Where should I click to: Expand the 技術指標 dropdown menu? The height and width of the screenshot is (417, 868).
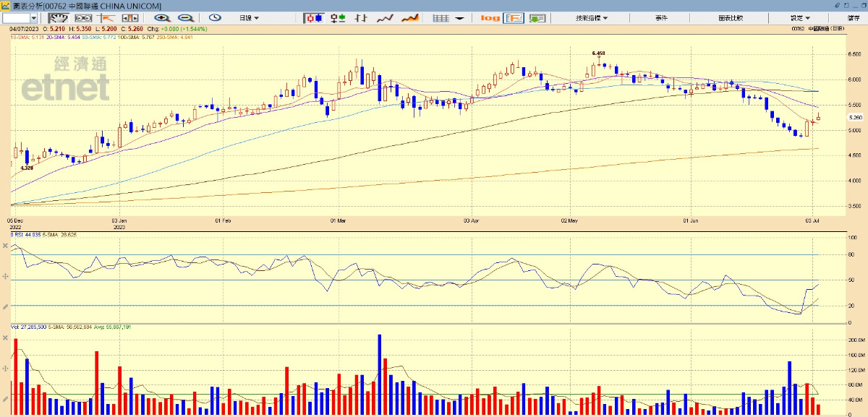point(592,17)
